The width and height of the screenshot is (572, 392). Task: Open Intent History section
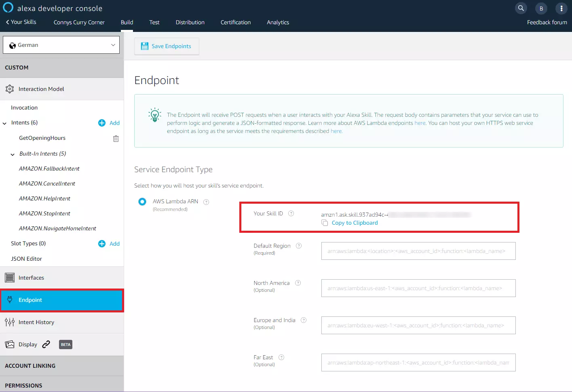pos(62,322)
